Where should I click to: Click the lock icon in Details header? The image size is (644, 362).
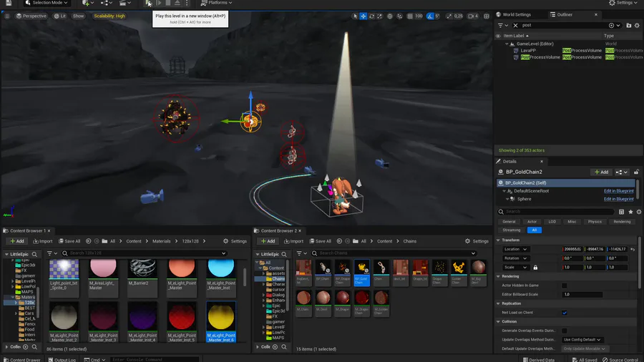tap(636, 172)
